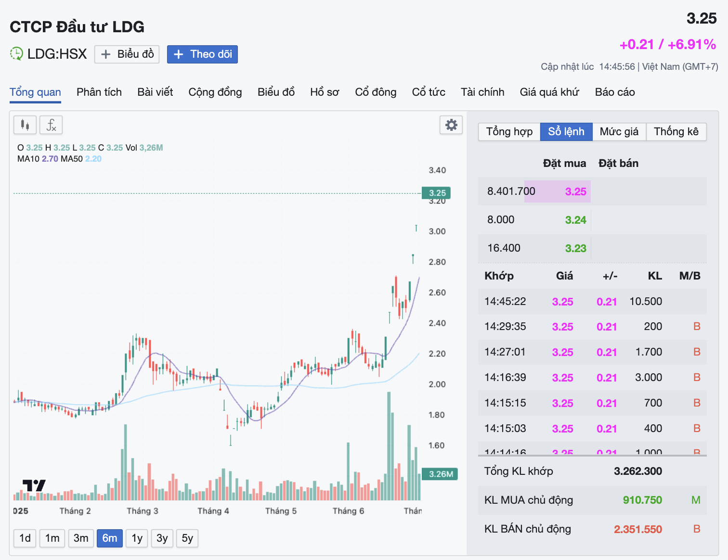Viewport: 728px width, 560px height.
Task: Open chart settings gear icon
Action: pyautogui.click(x=451, y=125)
